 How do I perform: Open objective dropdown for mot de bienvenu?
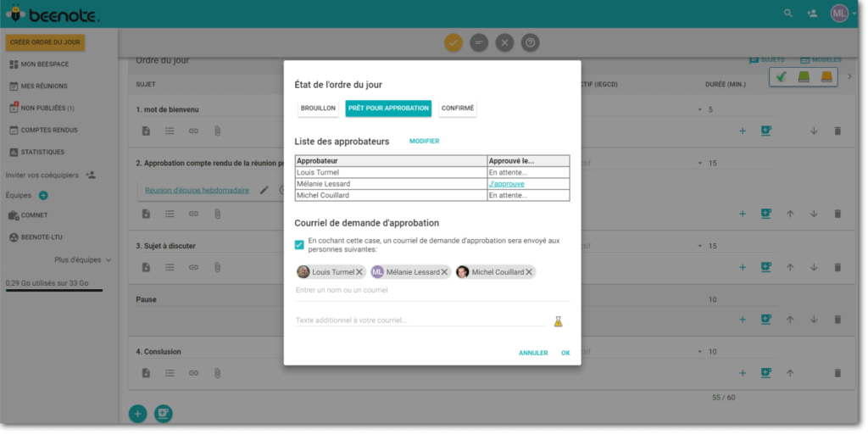click(x=699, y=109)
